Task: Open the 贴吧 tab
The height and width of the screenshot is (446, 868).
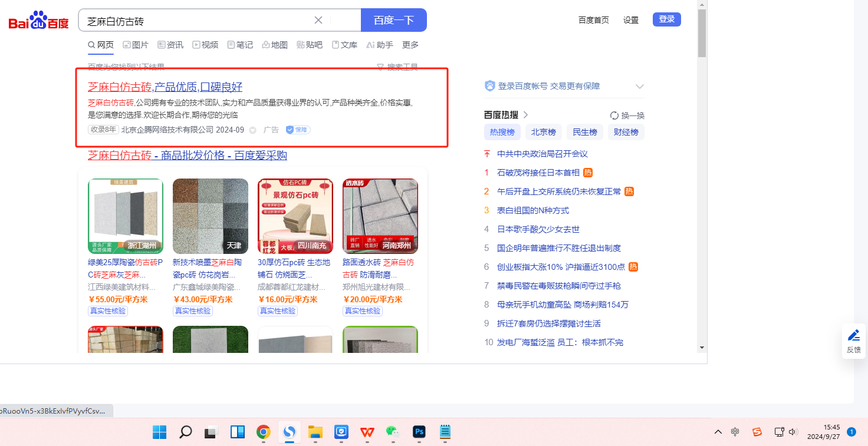Action: pos(310,45)
